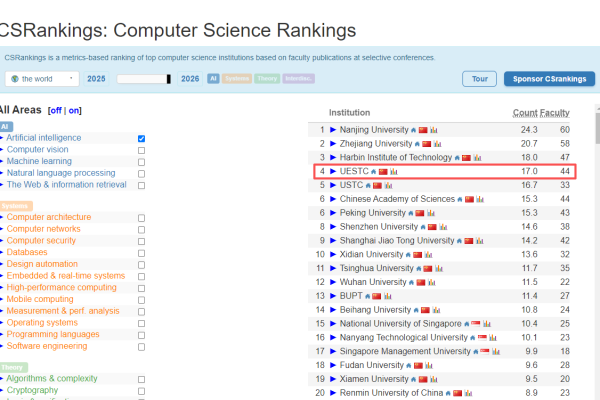
Task: Open the region dropdown showing 'the world'
Action: coord(43,78)
